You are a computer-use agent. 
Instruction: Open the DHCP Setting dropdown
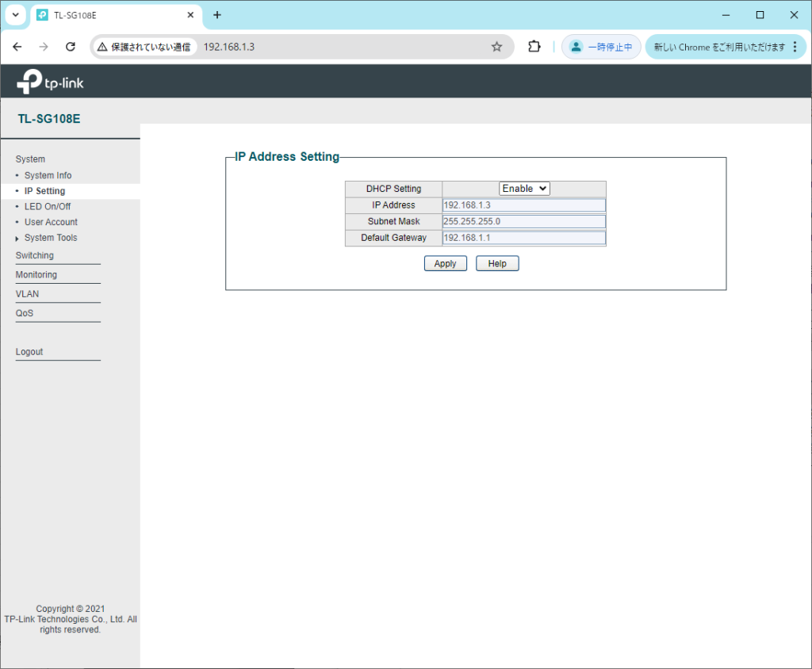524,189
